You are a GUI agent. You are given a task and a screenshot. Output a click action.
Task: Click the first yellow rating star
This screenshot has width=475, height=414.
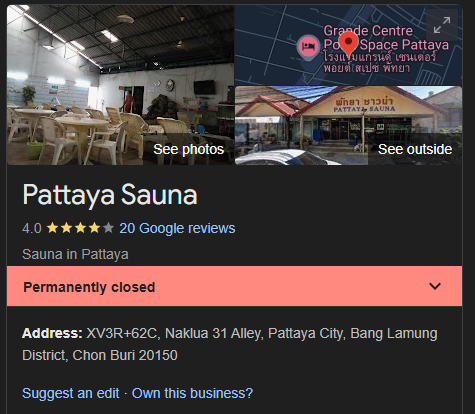[52, 228]
